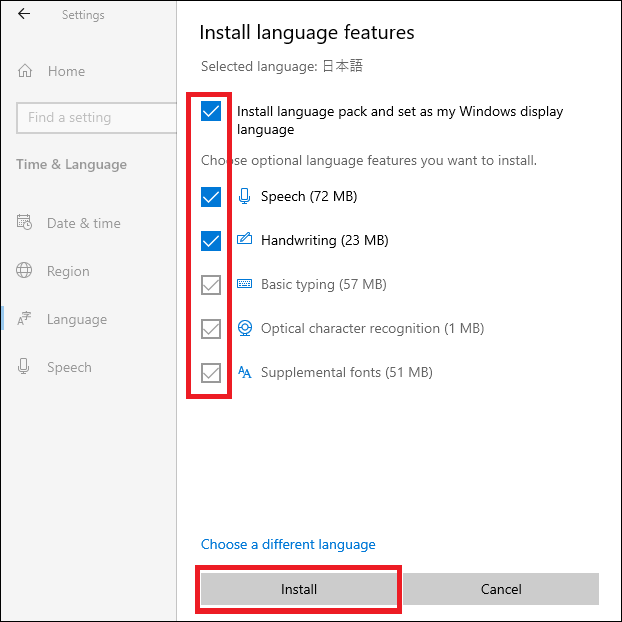Toggle the Supplemental fonts checkbox
Screen dimensions: 622x622
click(x=211, y=373)
